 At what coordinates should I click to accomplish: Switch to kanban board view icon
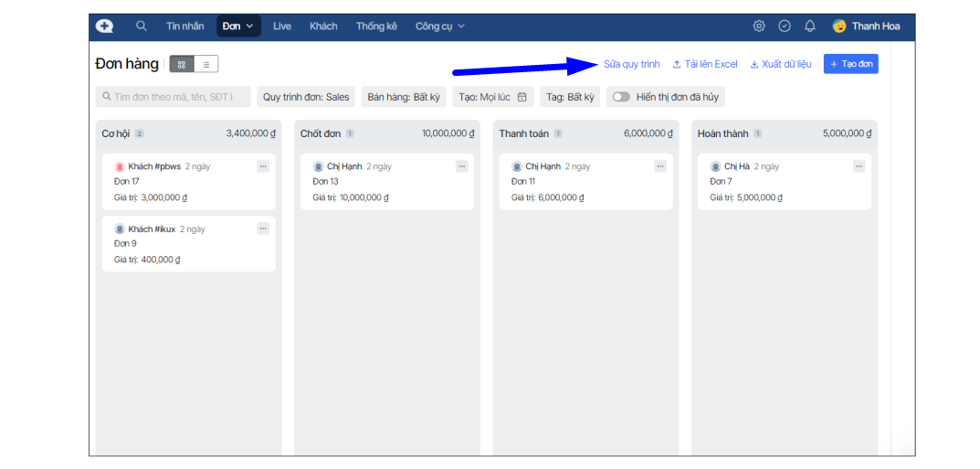coord(182,64)
